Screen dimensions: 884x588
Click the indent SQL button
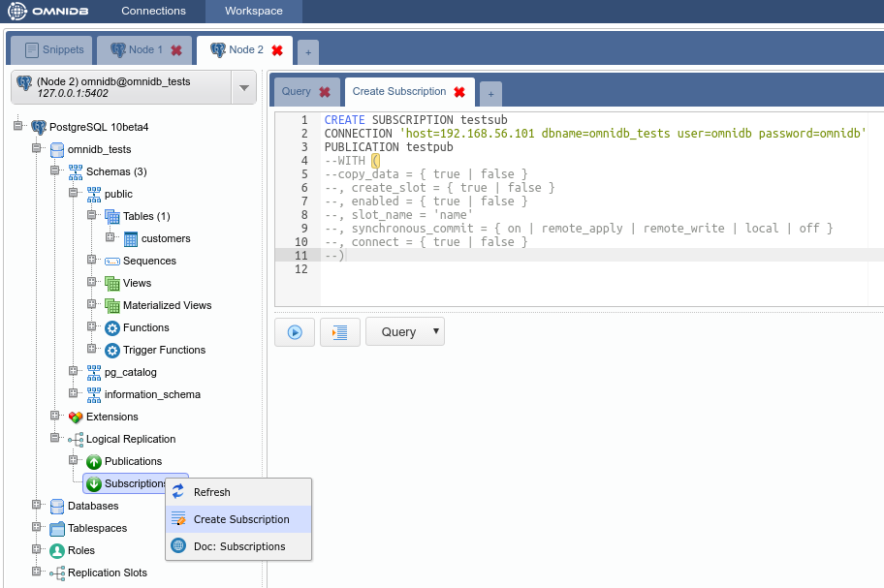(x=339, y=332)
